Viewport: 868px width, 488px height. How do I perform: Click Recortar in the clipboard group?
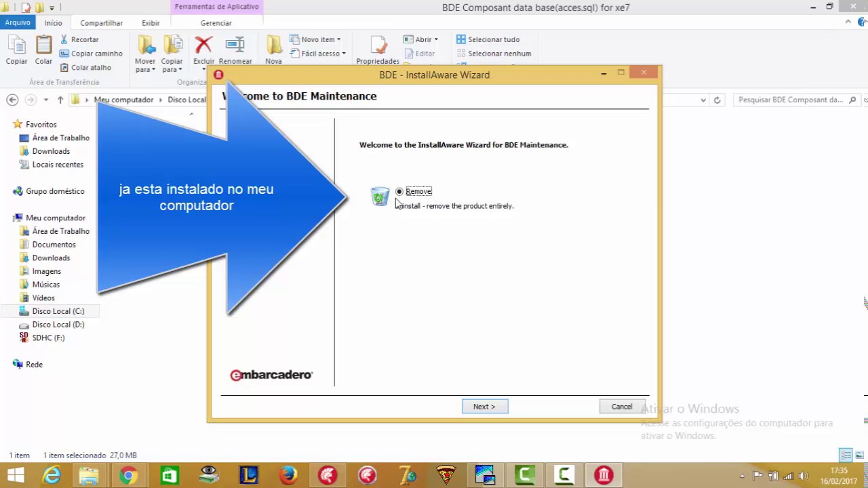point(79,39)
